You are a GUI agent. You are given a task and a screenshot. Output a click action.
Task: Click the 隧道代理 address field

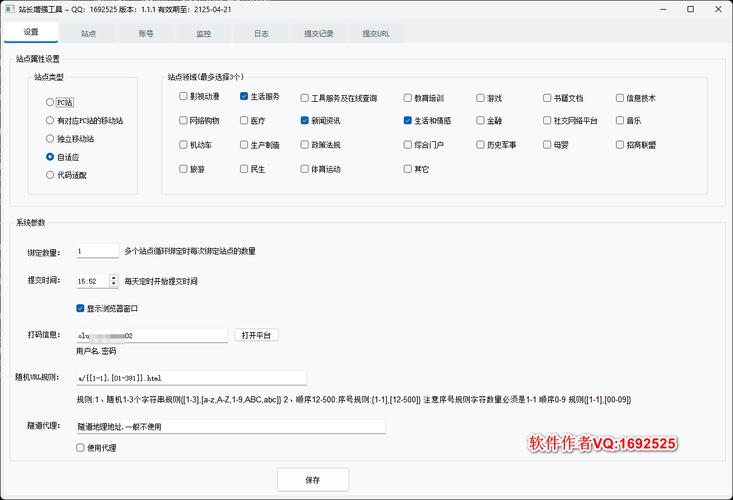pyautogui.click(x=230, y=427)
